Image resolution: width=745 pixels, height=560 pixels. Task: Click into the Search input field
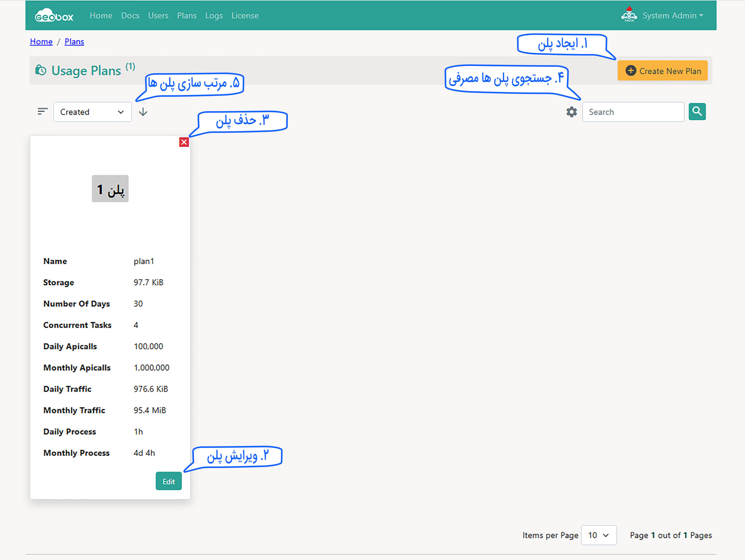[632, 112]
